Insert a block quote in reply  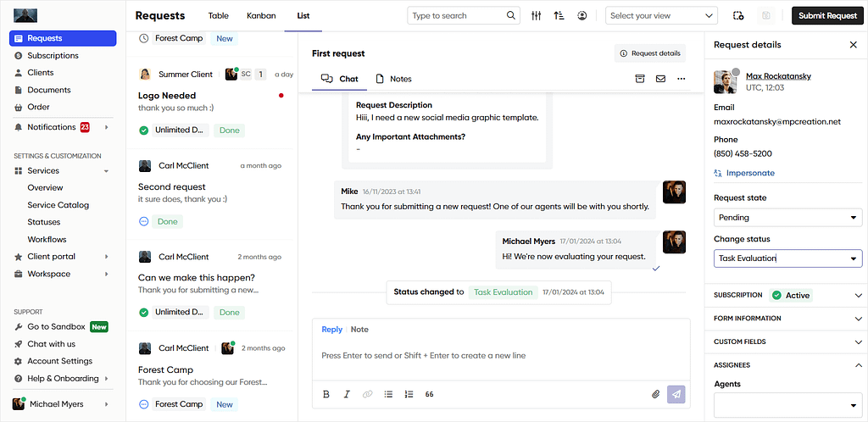pos(430,394)
